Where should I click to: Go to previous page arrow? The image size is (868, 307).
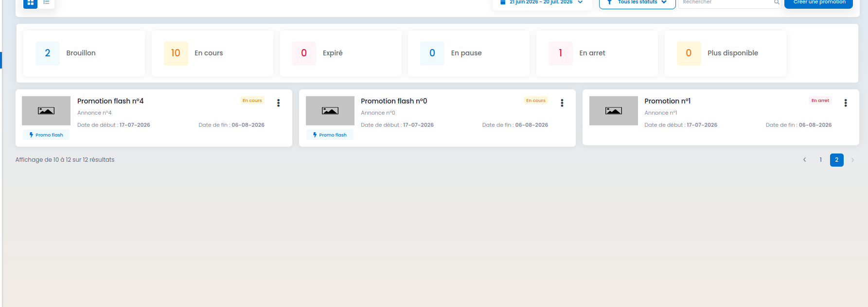[x=805, y=160]
